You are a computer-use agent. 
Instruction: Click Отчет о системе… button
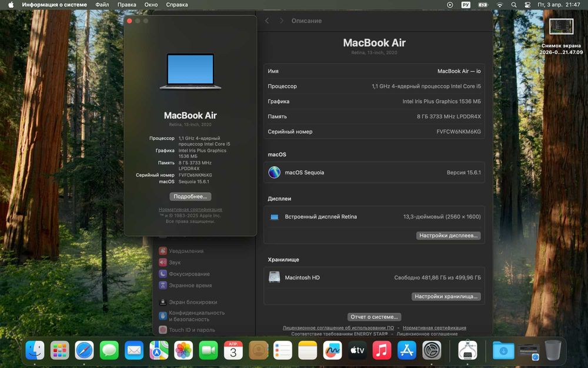374,317
